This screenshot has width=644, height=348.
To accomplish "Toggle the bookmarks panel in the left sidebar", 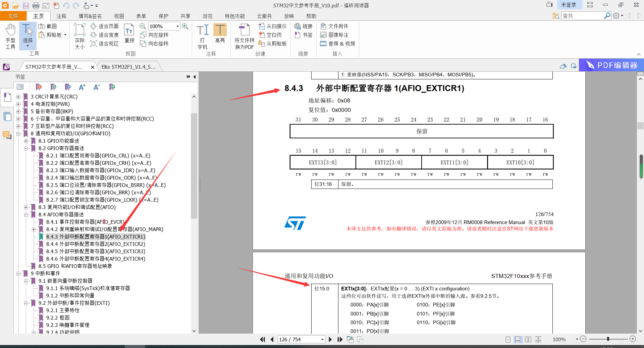I will [x=7, y=97].
